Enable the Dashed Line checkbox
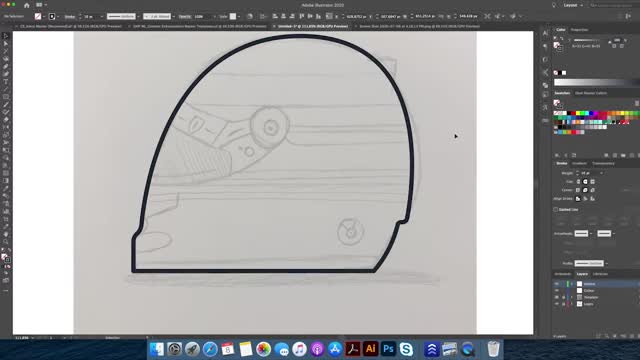 click(556, 209)
